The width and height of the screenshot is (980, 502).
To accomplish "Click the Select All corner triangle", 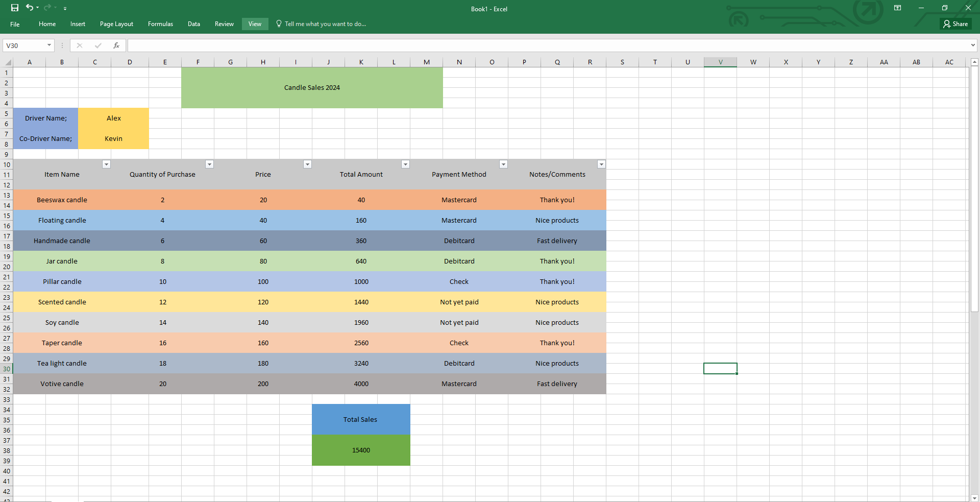I will click(x=8, y=62).
